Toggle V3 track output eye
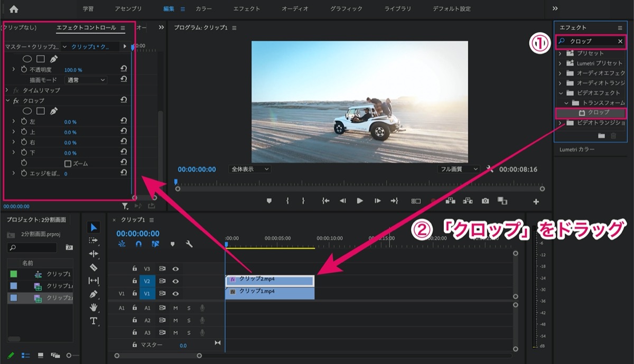The height and width of the screenshot is (364, 634). pos(175,269)
